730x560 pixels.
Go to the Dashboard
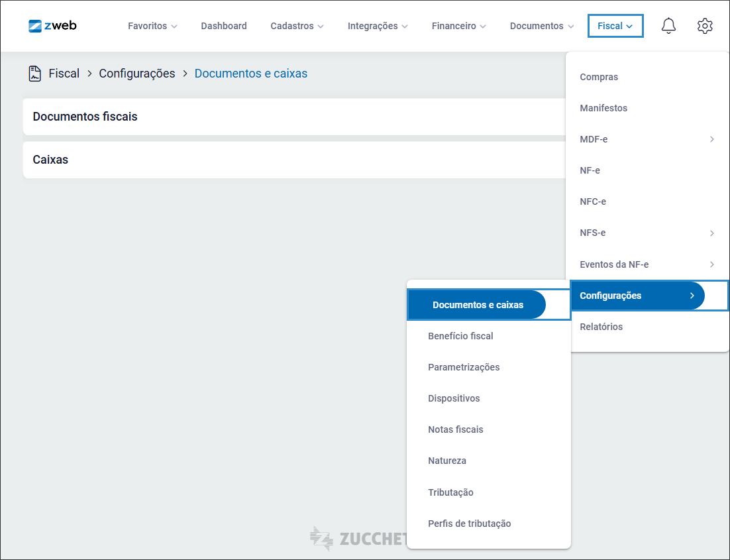224,26
